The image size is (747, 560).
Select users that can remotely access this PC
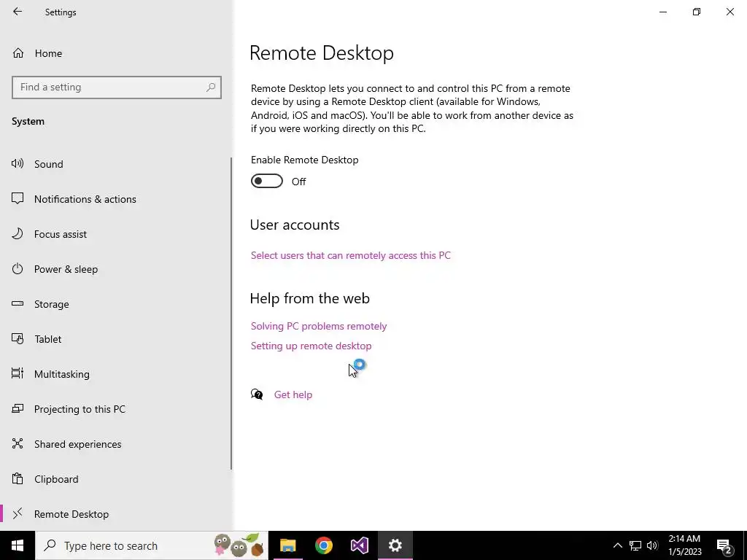click(351, 256)
